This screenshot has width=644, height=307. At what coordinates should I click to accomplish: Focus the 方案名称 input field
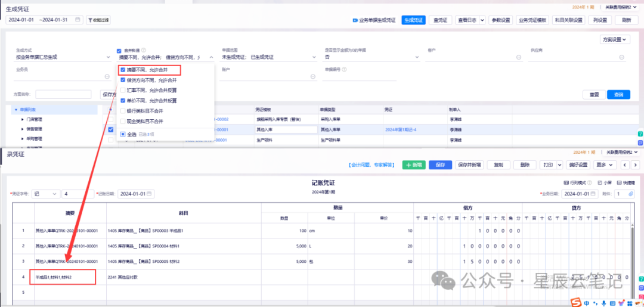click(x=63, y=94)
